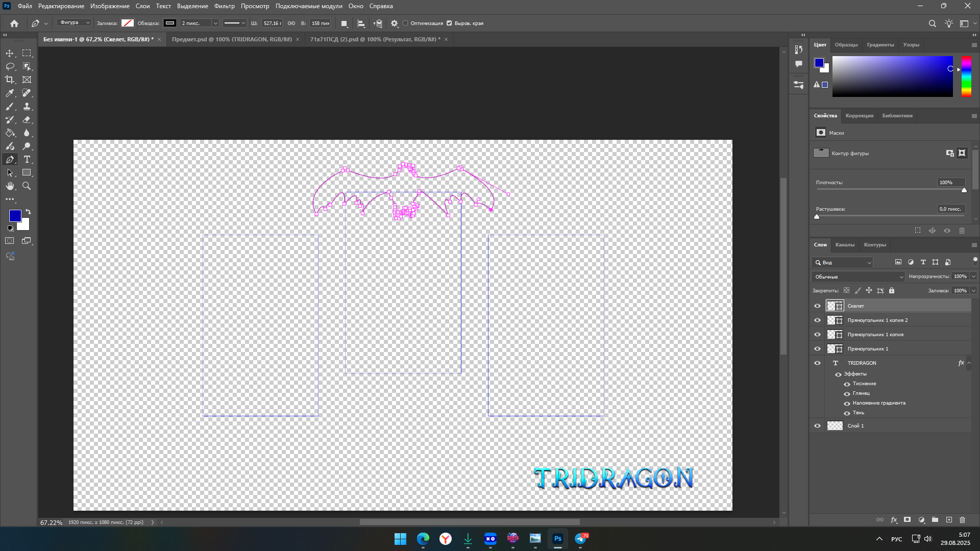Switch to the Каналы tab
Screen dimensions: 980x551
coord(845,245)
